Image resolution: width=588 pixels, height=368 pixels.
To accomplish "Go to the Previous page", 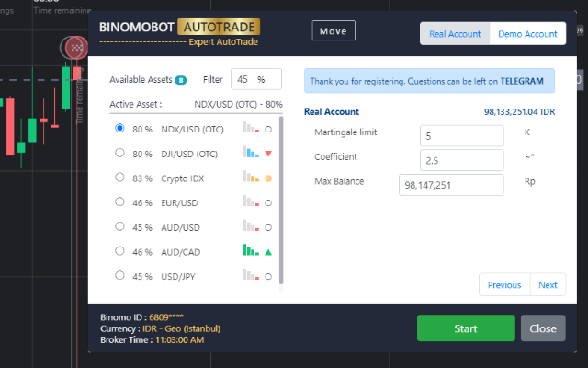I will tap(504, 284).
